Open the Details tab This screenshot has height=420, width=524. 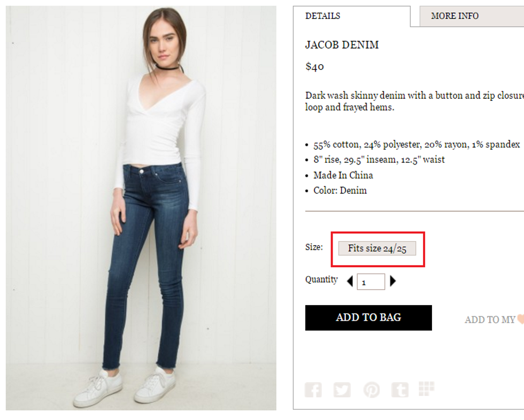pyautogui.click(x=322, y=16)
